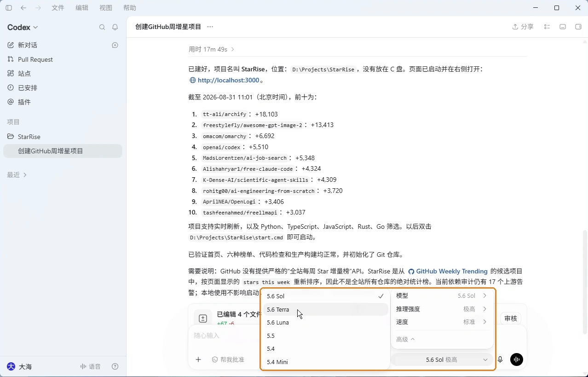Open the http://localhost:3000 link

[228, 80]
